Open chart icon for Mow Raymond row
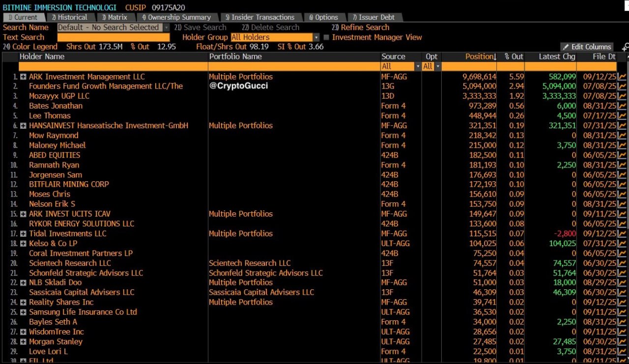 (x=622, y=136)
